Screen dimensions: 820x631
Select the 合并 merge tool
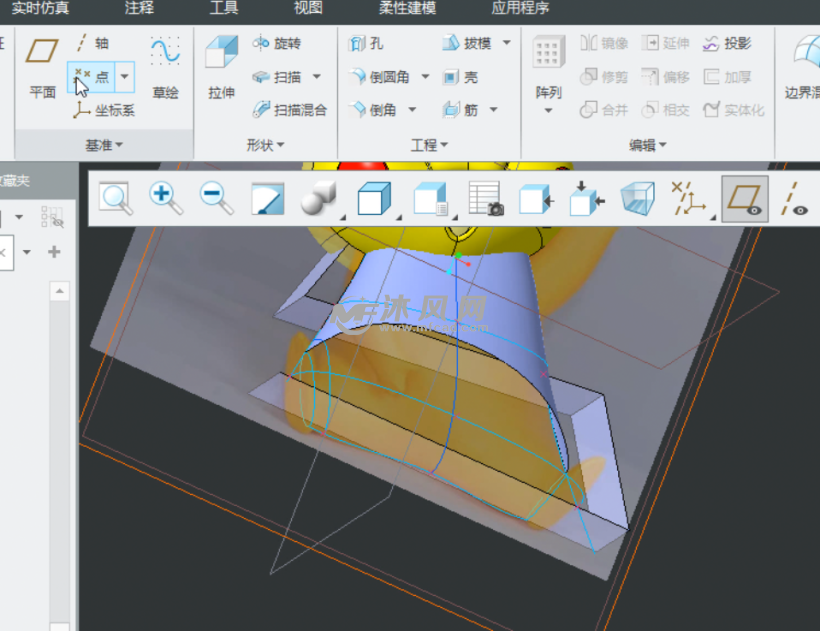coord(604,110)
